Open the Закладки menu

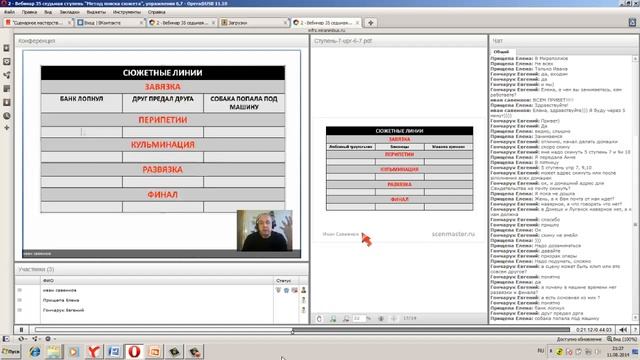69,12
